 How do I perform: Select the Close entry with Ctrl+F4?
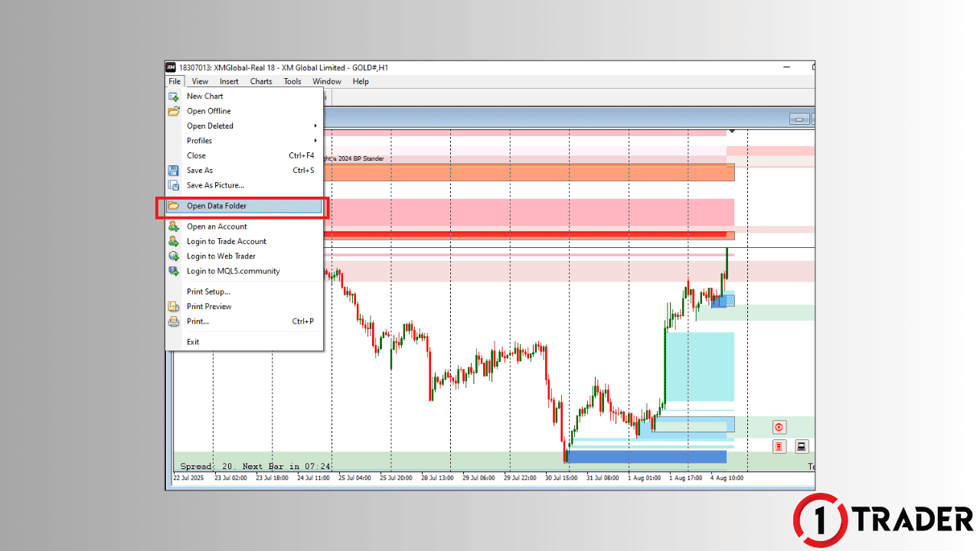tap(244, 155)
